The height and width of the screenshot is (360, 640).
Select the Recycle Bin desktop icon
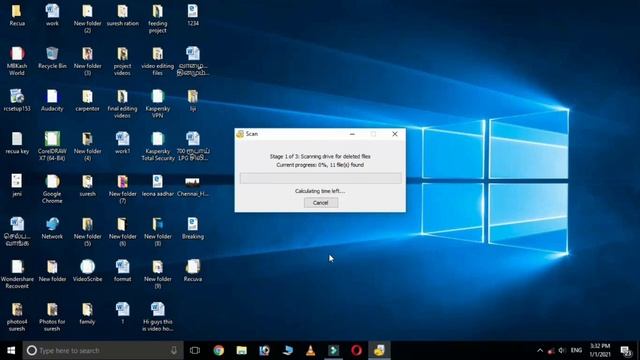click(52, 58)
